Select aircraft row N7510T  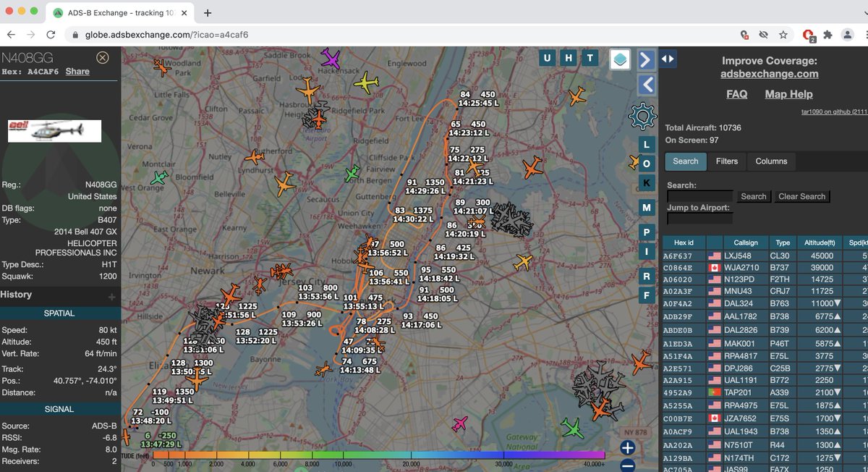(765, 444)
